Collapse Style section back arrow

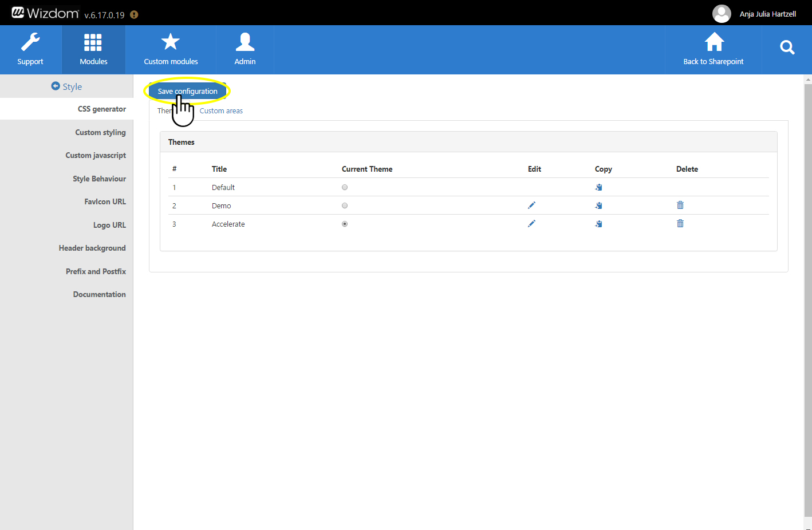56,86
